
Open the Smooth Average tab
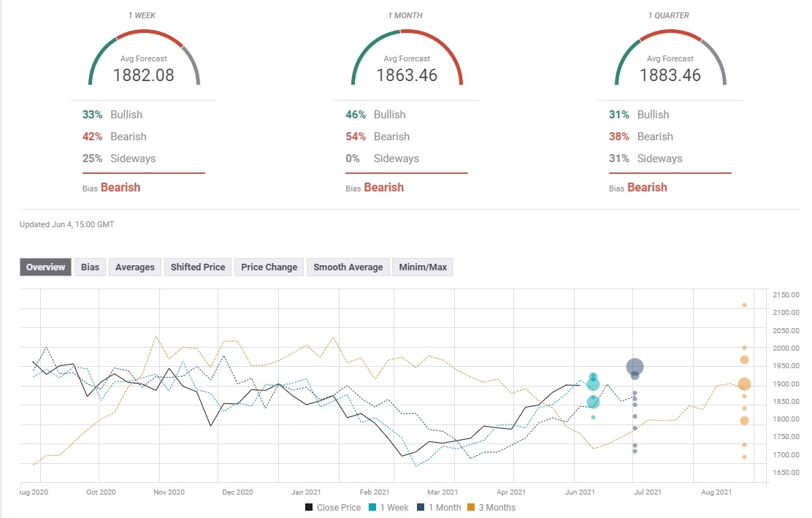pyautogui.click(x=348, y=267)
